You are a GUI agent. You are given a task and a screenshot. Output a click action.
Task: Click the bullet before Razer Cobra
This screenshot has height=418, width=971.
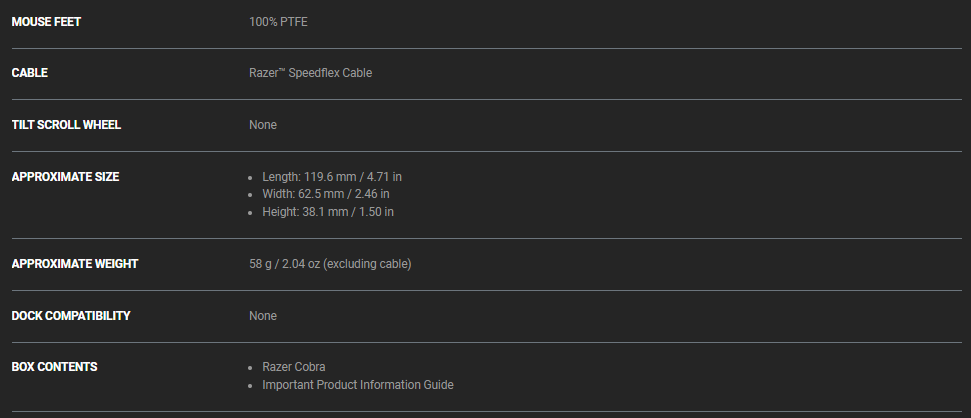coord(251,368)
